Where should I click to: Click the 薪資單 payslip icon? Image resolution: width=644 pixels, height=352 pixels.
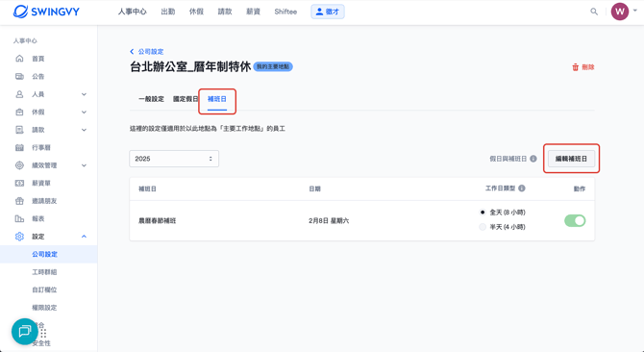tap(19, 183)
